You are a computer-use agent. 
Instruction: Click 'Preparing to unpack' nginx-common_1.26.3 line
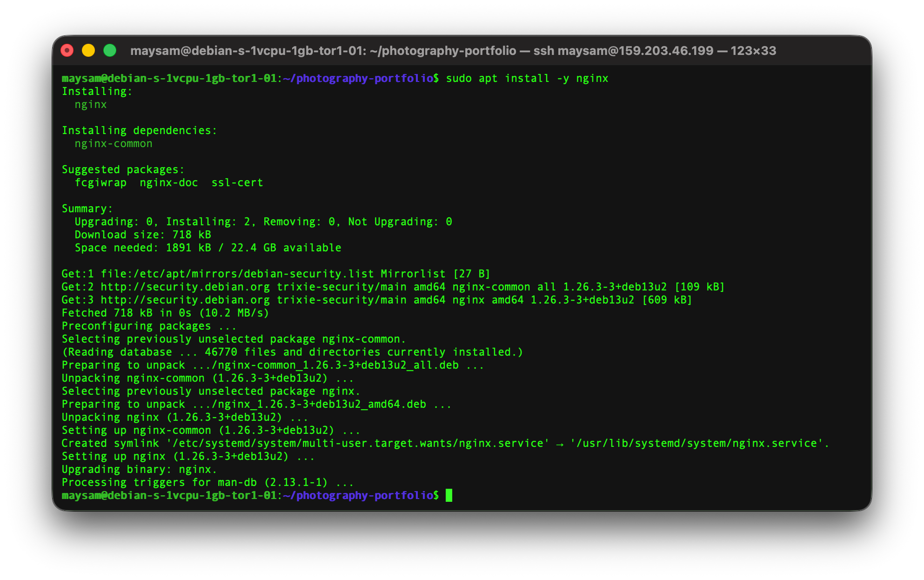pos(273,365)
